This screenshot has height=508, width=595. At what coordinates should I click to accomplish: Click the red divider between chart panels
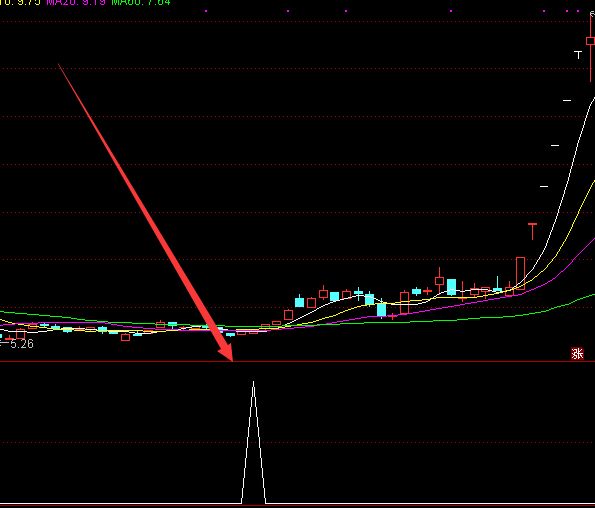click(x=298, y=362)
